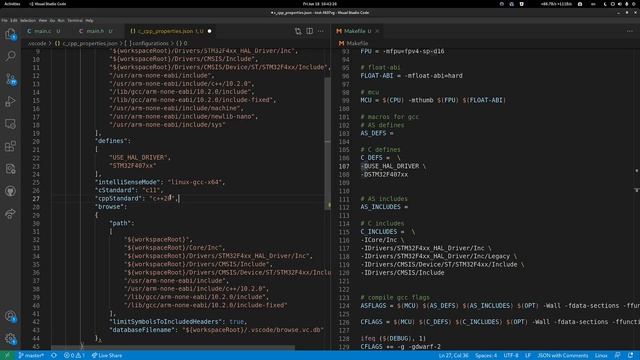
Task: Click .vscode in the breadcrumb
Action: coord(37,43)
